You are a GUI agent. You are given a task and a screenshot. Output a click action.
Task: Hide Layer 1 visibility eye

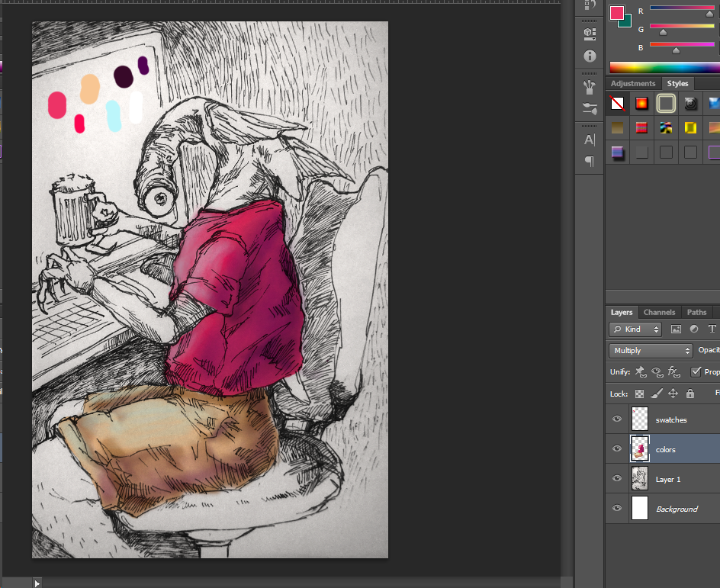[617, 478]
